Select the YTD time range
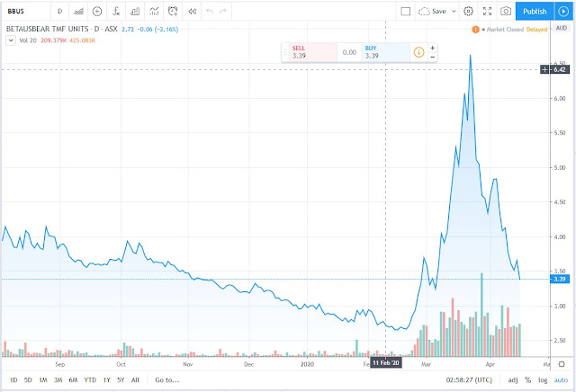 coord(90,380)
